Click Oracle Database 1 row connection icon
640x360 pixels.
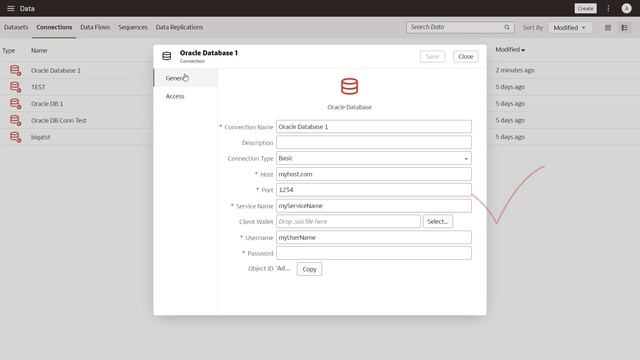pyautogui.click(x=16, y=70)
